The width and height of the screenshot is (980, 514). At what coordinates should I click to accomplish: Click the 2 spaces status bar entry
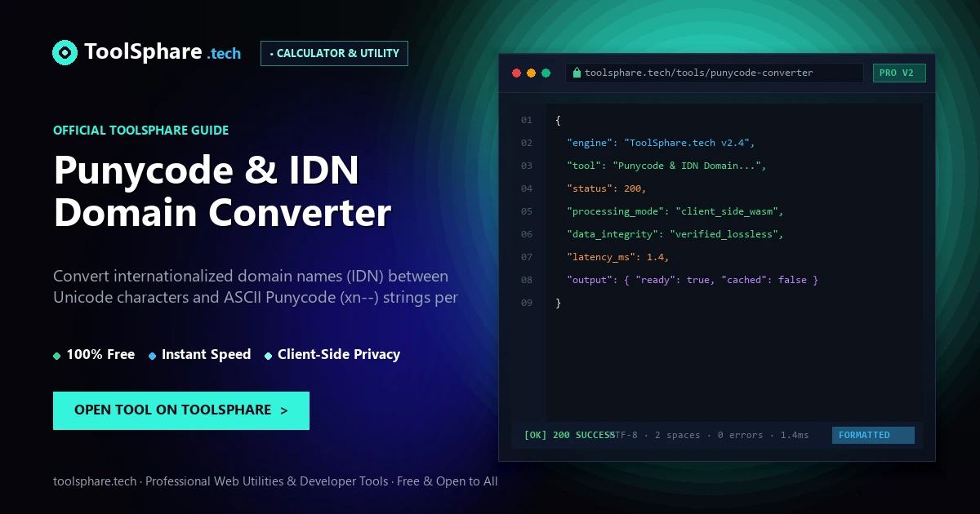coord(678,435)
